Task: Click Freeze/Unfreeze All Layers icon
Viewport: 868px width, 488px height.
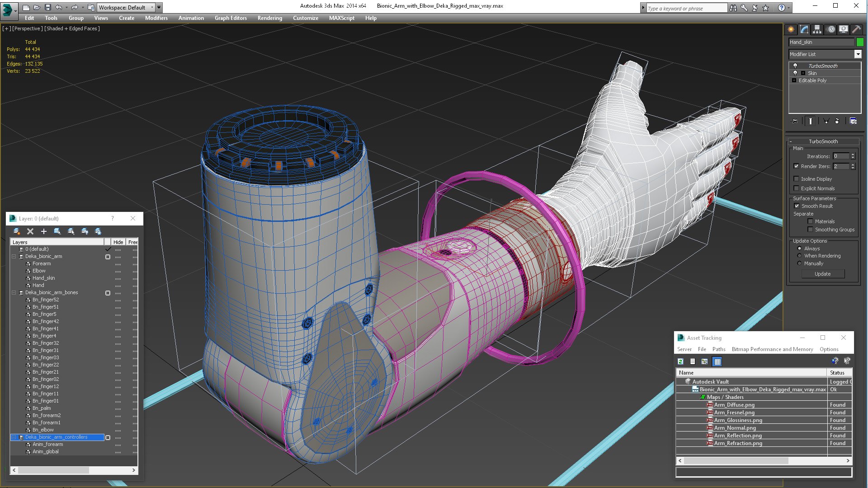Action: point(98,231)
